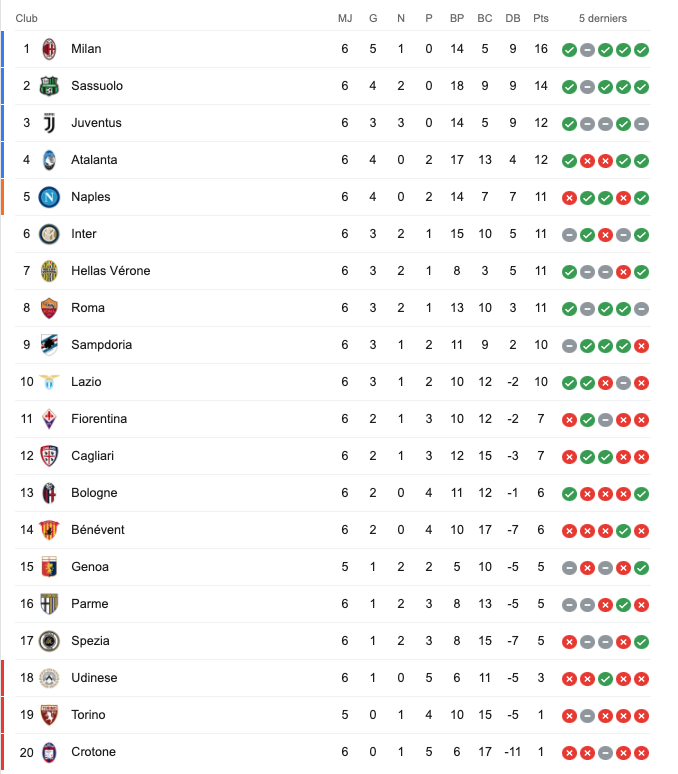Click the Naples club logo

coord(49,197)
